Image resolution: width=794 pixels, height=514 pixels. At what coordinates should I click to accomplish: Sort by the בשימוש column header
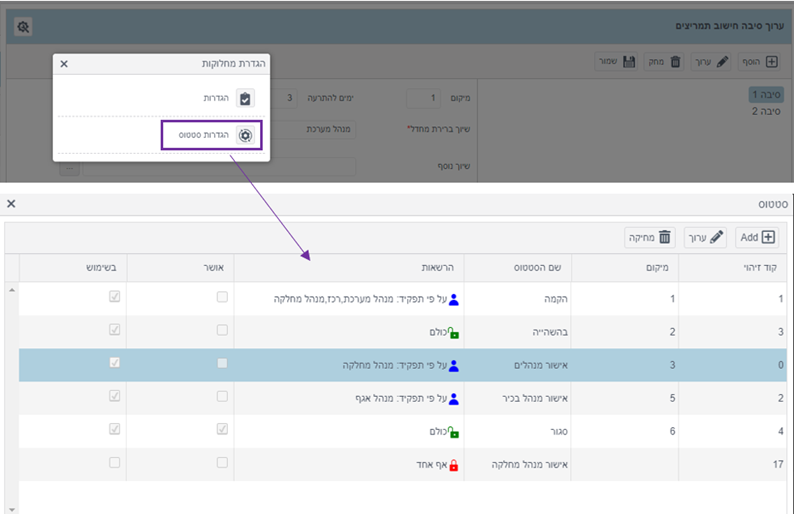point(73,267)
